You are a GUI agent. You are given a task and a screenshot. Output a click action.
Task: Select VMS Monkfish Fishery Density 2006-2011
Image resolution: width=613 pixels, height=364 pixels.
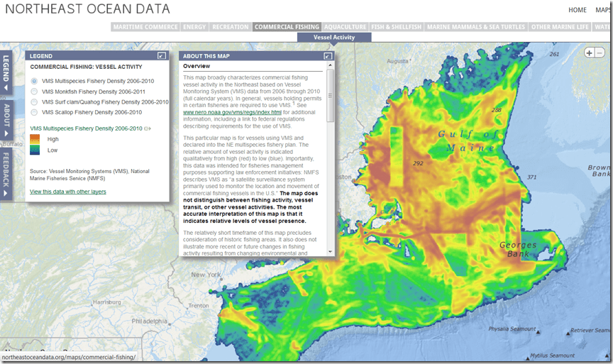34,92
